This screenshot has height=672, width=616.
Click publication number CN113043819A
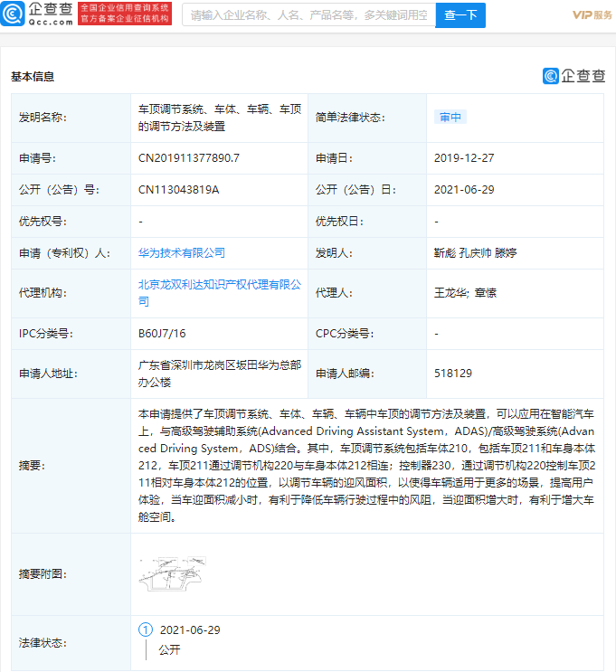[178, 190]
